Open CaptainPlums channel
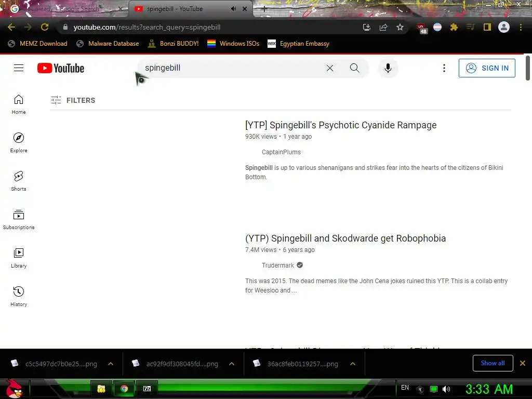 281,152
